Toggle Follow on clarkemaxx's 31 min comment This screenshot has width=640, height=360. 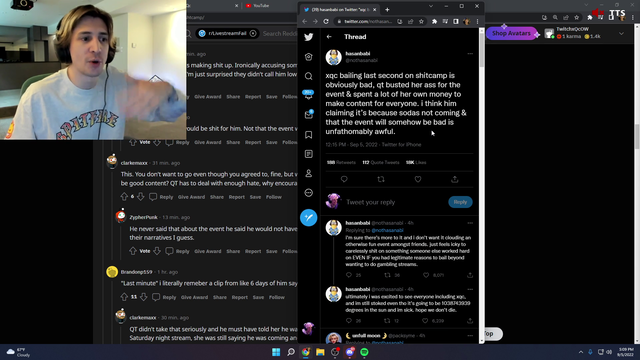tap(273, 197)
